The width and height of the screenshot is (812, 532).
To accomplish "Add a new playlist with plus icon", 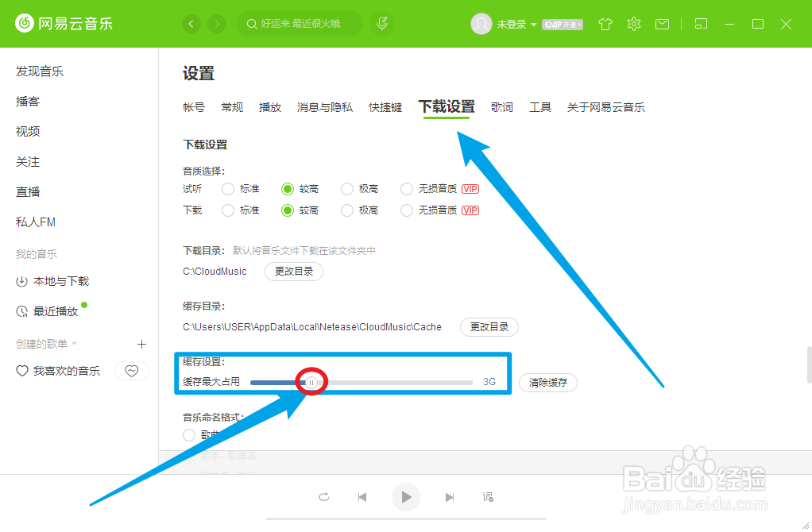I will click(142, 344).
